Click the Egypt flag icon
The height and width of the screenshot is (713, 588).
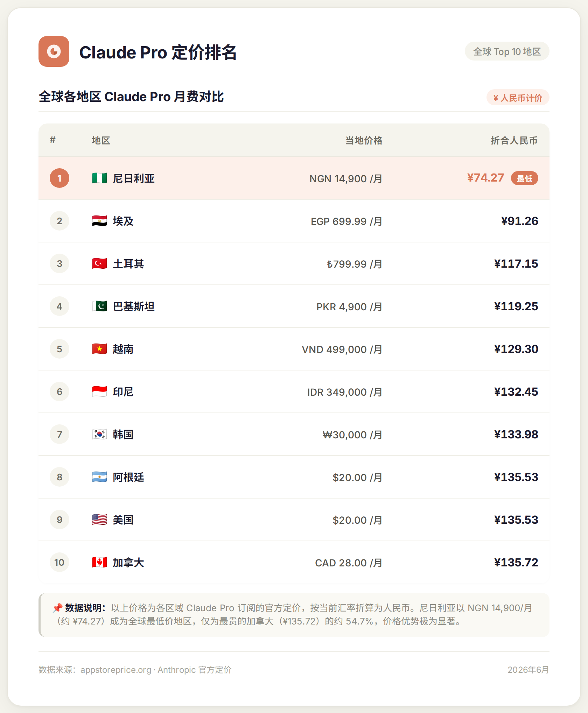(x=99, y=221)
